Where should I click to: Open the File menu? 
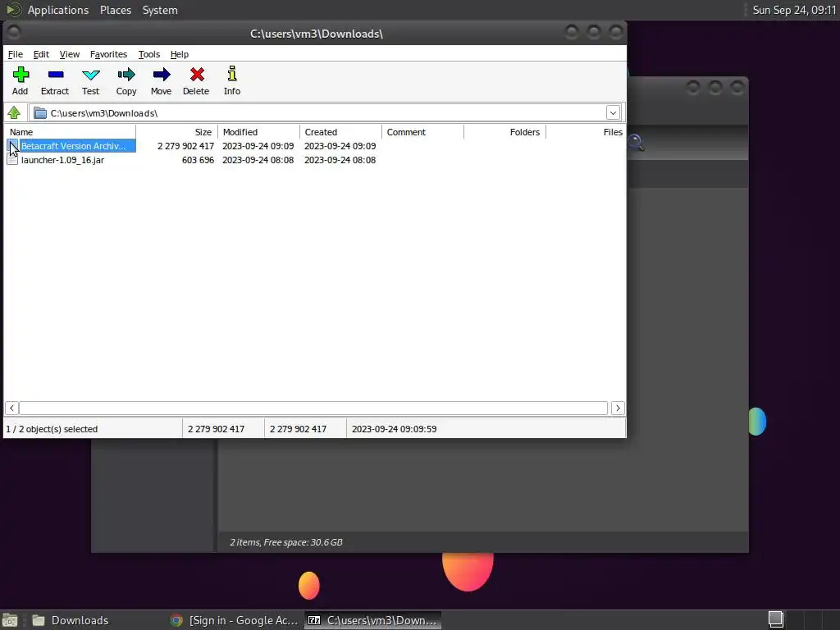point(15,54)
